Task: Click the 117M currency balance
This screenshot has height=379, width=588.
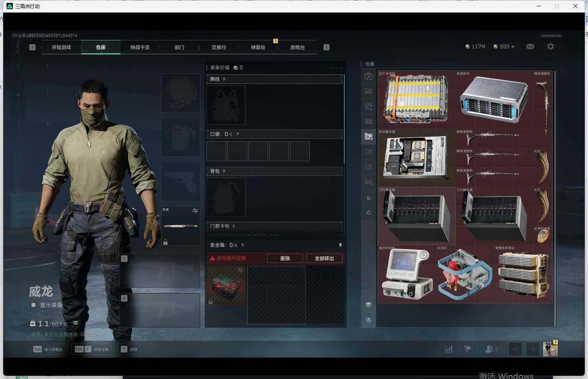Action: [475, 47]
